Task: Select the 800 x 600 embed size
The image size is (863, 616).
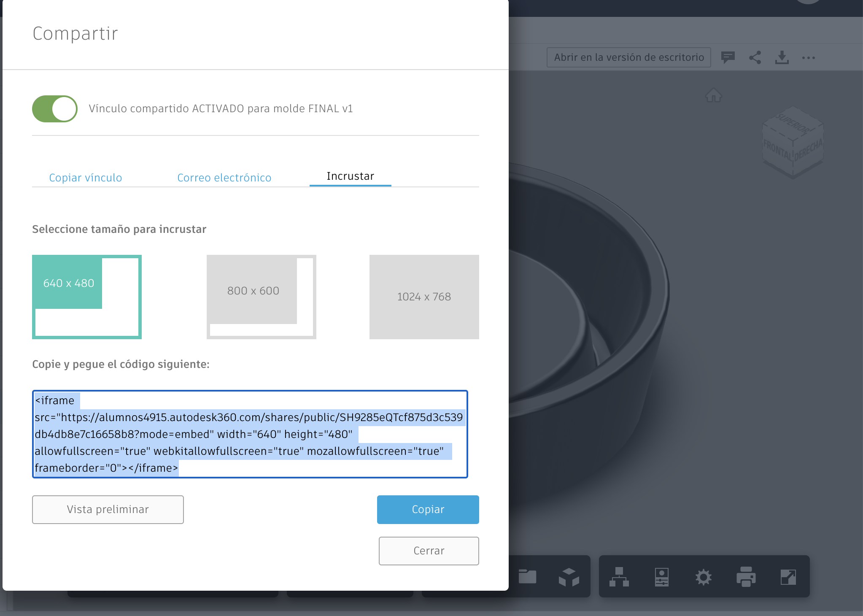Action: (x=261, y=297)
